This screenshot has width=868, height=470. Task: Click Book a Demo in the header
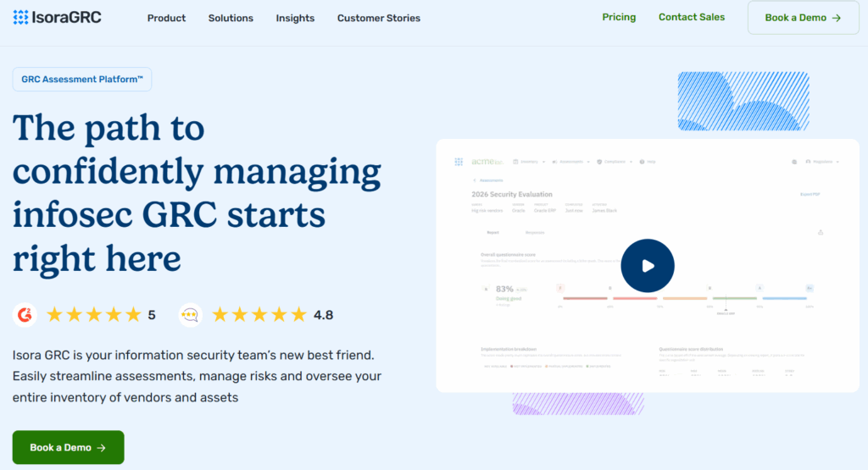tap(802, 18)
